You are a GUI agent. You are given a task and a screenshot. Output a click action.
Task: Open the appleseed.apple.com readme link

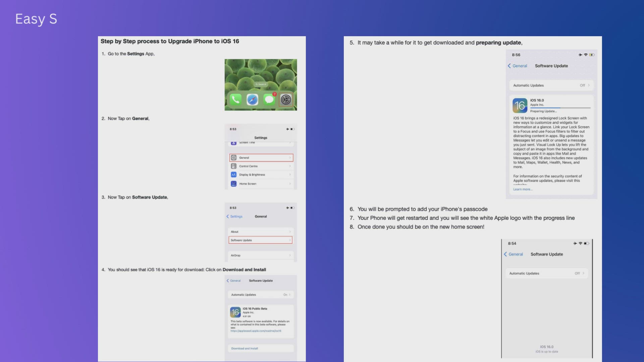tap(256, 331)
